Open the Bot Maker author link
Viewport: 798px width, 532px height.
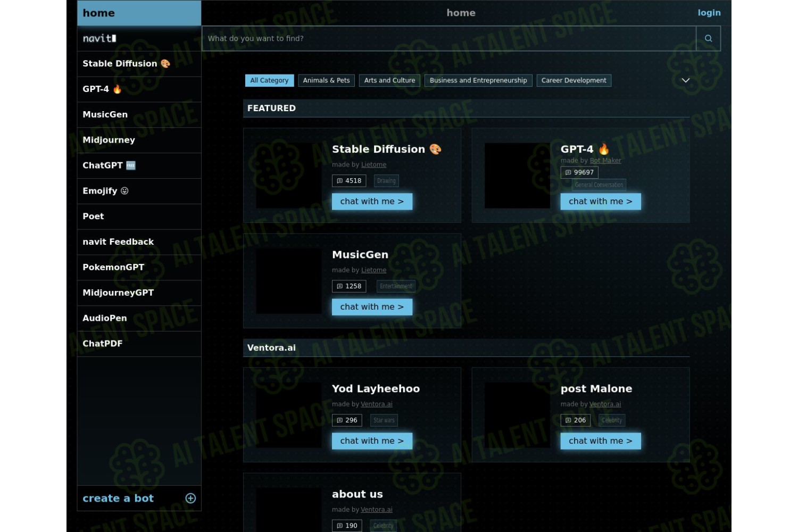click(x=605, y=161)
